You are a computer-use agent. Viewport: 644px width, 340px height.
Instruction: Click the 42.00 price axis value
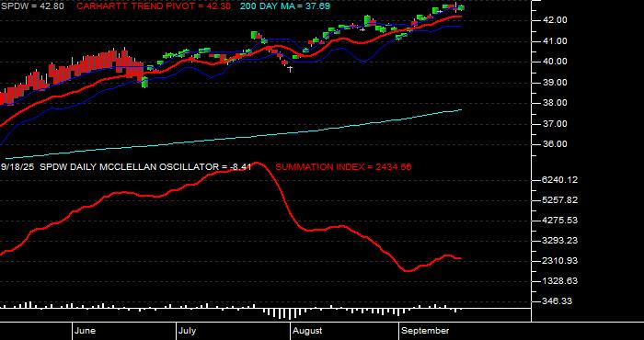556,20
